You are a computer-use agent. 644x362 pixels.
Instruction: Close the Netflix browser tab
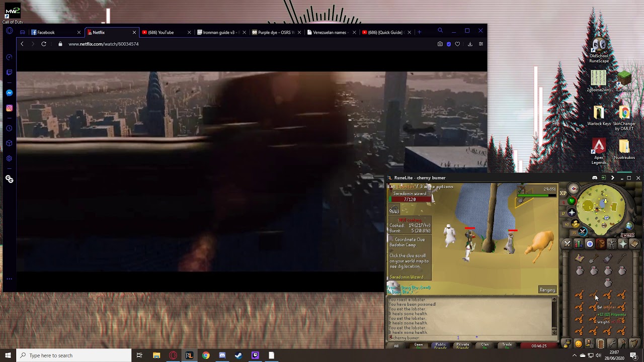(134, 32)
